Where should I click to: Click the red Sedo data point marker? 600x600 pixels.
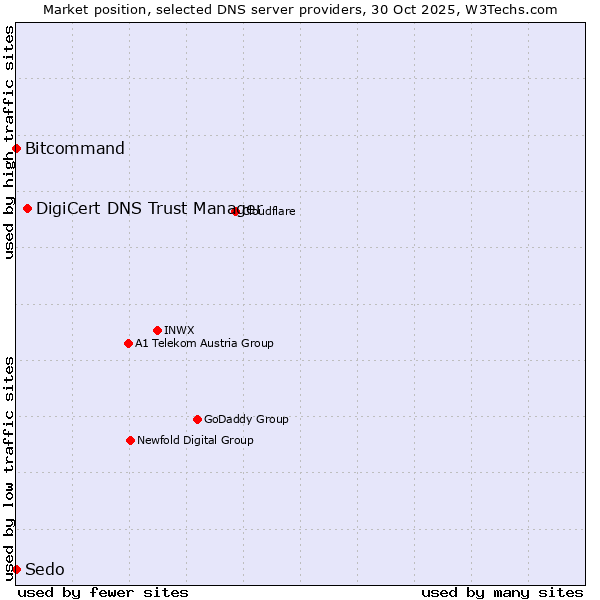(x=16, y=570)
